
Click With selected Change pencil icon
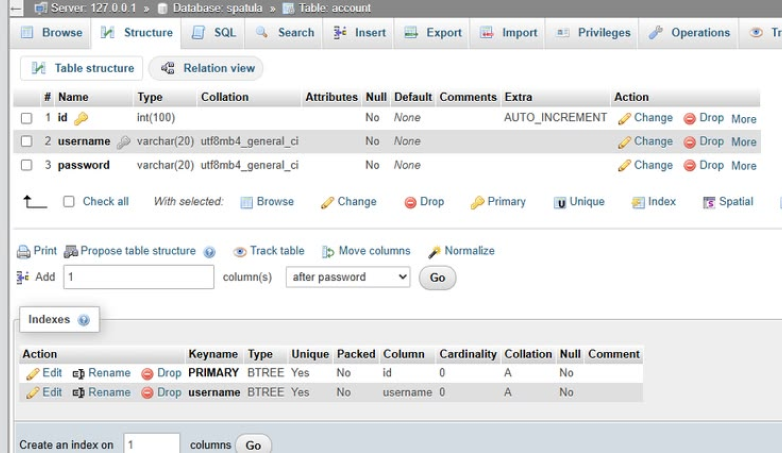327,203
